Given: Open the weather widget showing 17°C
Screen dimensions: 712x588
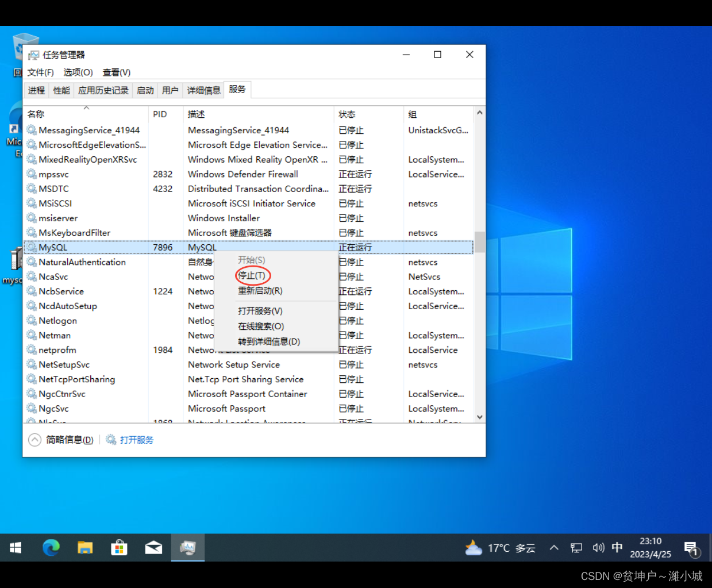Looking at the screenshot, I should coord(500,548).
